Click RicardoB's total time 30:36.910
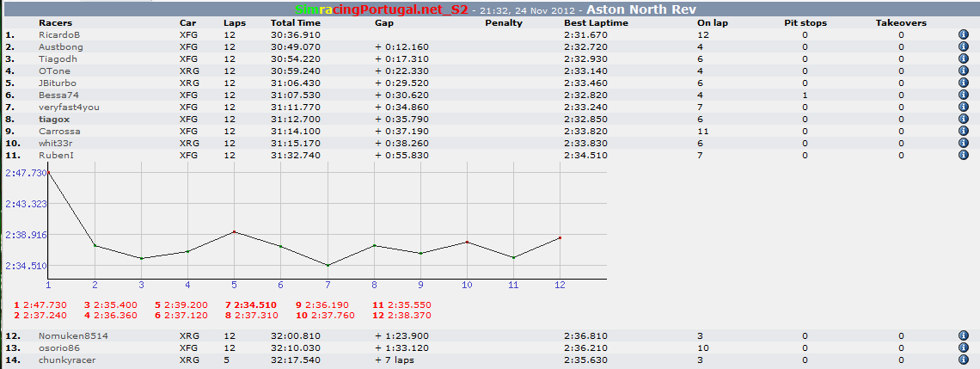 tap(296, 35)
